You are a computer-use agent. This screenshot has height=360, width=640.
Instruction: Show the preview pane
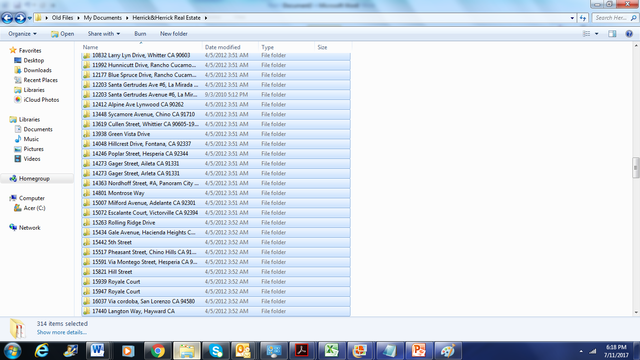coord(612,34)
